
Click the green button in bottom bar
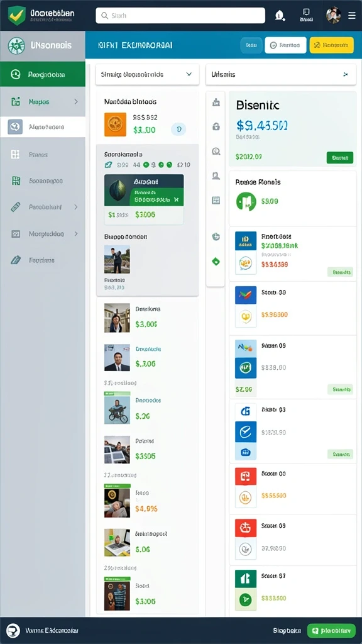[331, 630]
